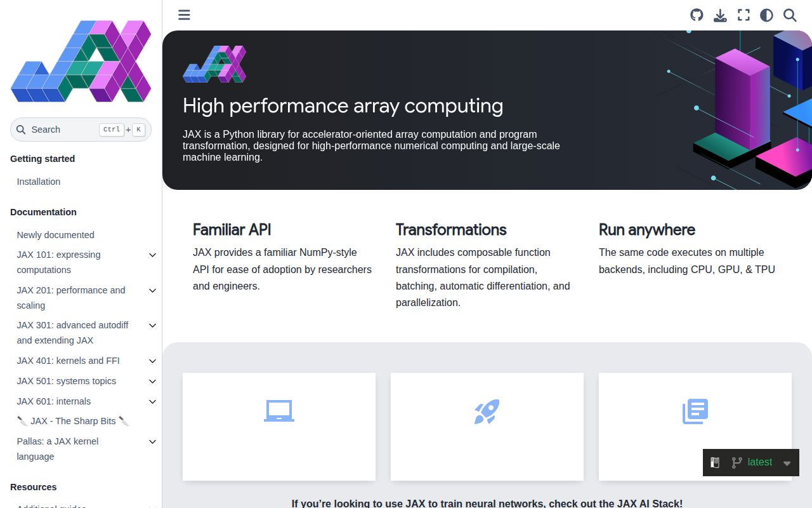Open JAX - The Sharp Bits link
Screen dimensions: 812x508
[x=73, y=421]
